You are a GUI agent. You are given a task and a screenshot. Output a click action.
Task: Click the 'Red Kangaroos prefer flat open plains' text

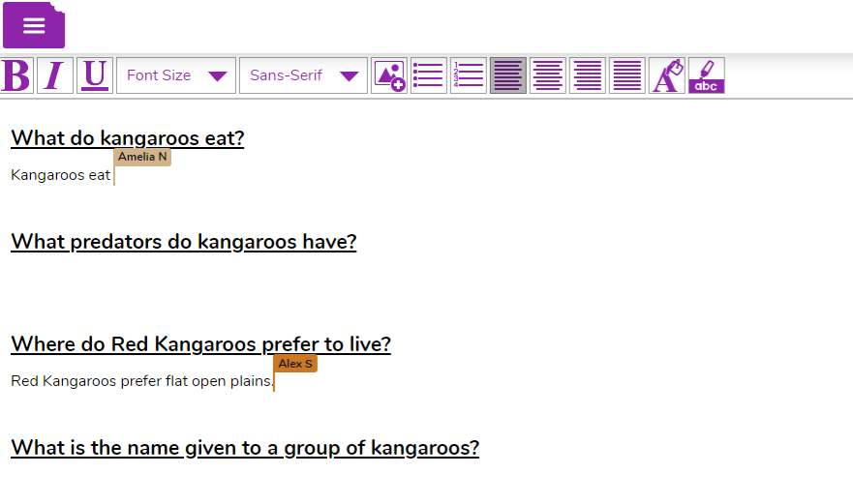(141, 381)
